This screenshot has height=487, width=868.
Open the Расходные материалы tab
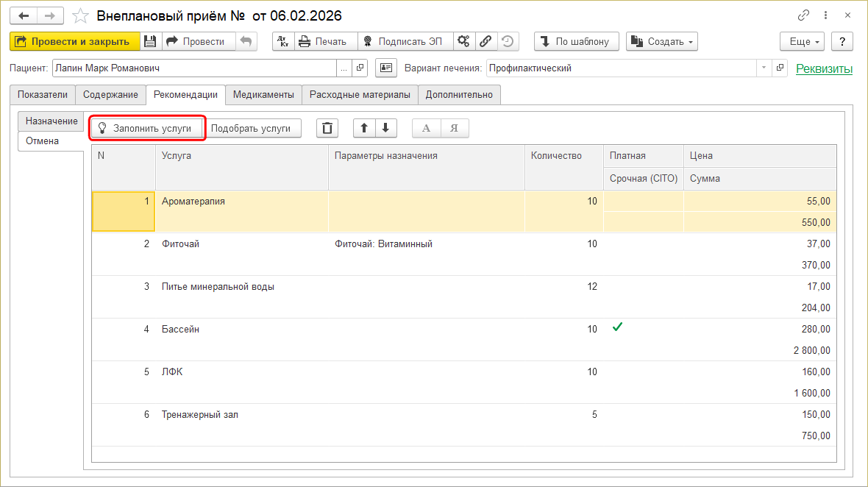(x=360, y=95)
